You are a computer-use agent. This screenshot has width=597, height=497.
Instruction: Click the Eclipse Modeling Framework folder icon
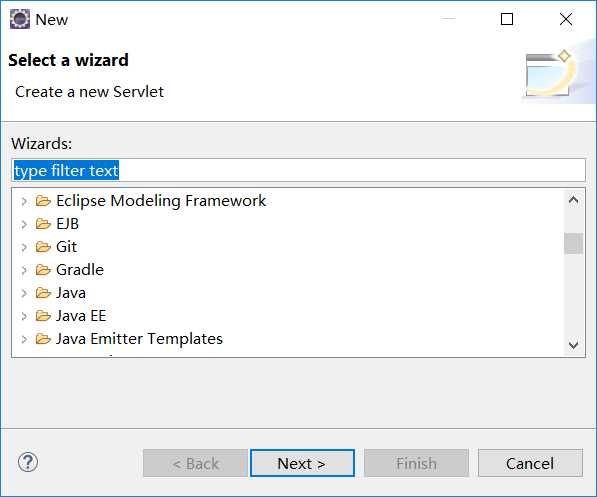43,201
